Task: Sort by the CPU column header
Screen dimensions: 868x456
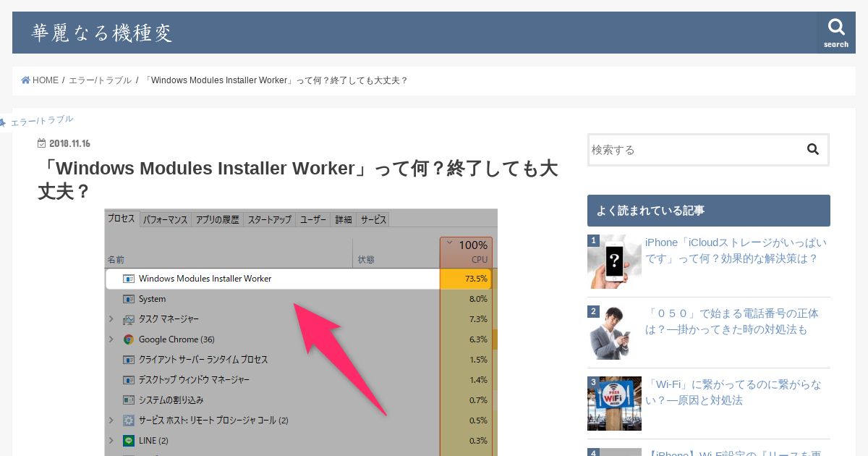Action: point(466,251)
